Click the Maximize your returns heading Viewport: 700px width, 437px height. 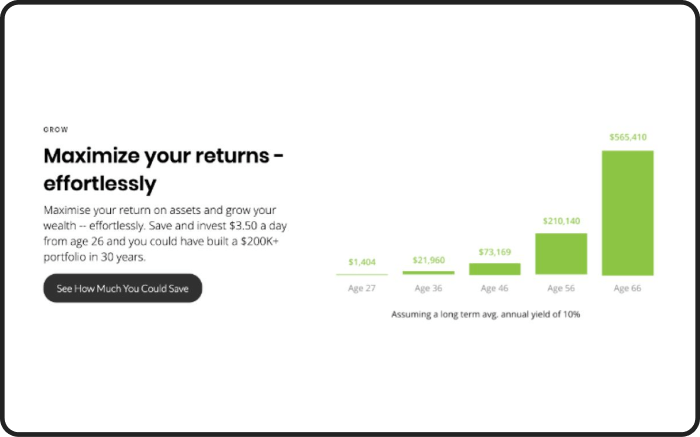(x=163, y=170)
